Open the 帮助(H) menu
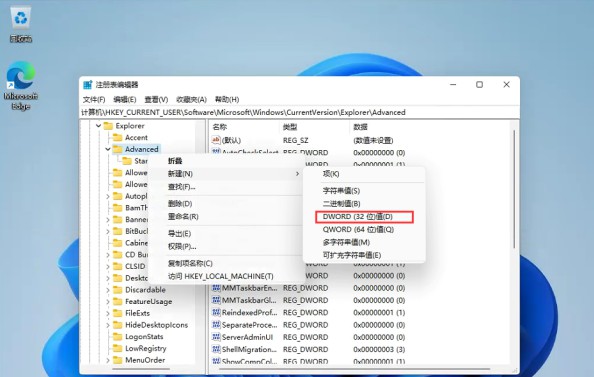 click(227, 100)
